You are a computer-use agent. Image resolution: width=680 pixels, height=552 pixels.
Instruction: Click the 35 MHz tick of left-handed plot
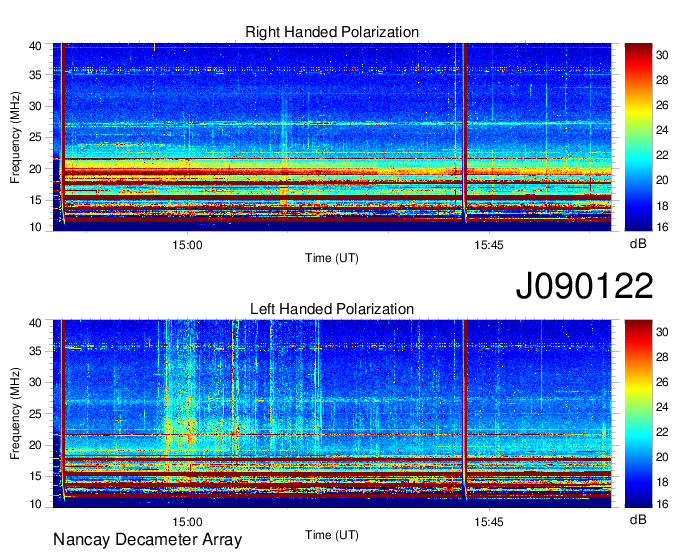pyautogui.click(x=35, y=351)
